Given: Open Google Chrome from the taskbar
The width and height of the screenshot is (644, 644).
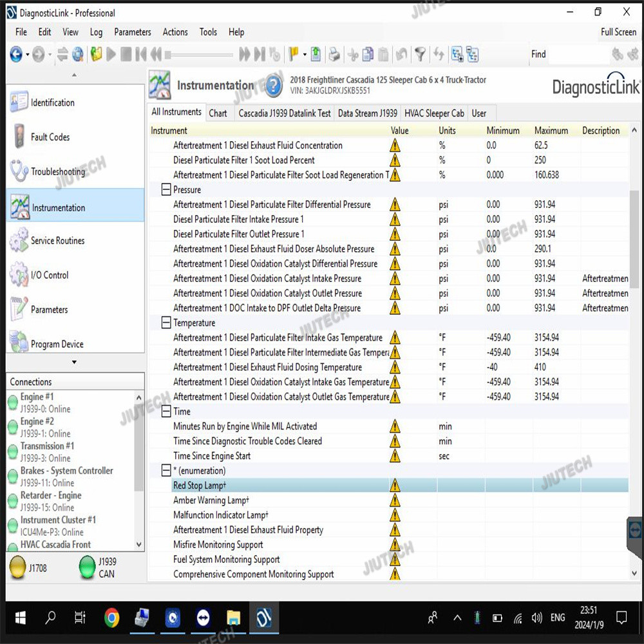Looking at the screenshot, I should pos(111,618).
